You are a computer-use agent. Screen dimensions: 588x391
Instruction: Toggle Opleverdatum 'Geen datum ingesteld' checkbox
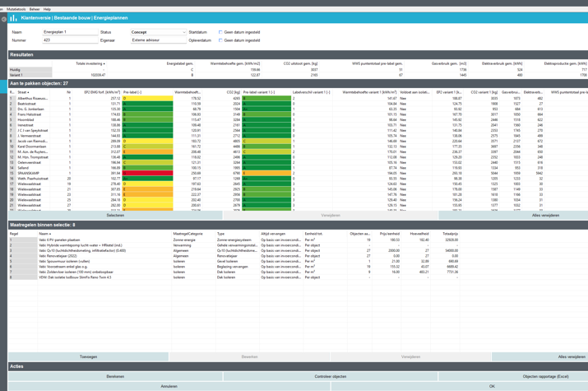220,40
